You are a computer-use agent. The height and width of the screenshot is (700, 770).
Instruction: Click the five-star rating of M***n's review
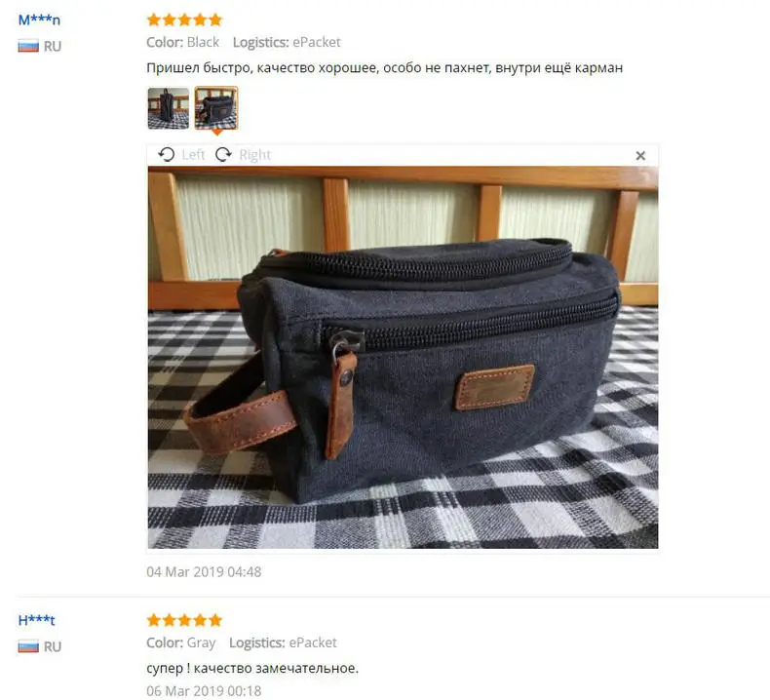pyautogui.click(x=184, y=19)
